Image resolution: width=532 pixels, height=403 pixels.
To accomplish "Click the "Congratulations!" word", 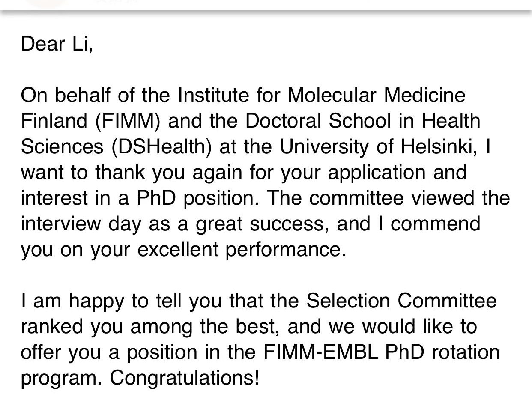I will [185, 379].
